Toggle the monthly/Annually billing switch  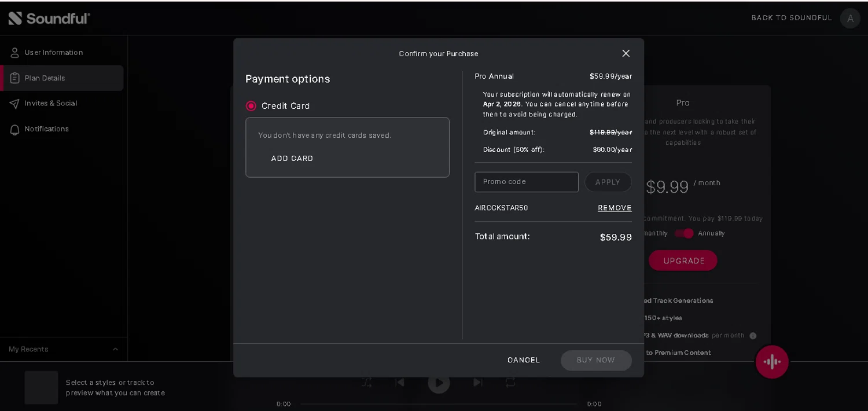click(684, 233)
